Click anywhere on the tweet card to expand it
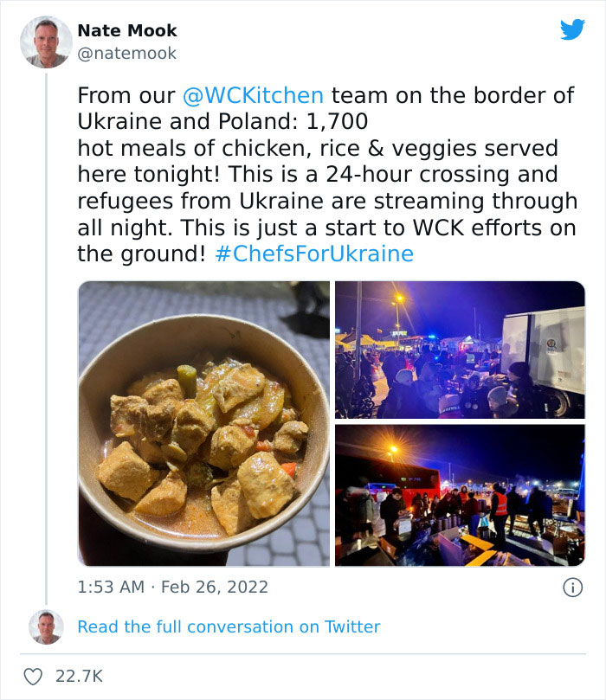 pyautogui.click(x=303, y=346)
